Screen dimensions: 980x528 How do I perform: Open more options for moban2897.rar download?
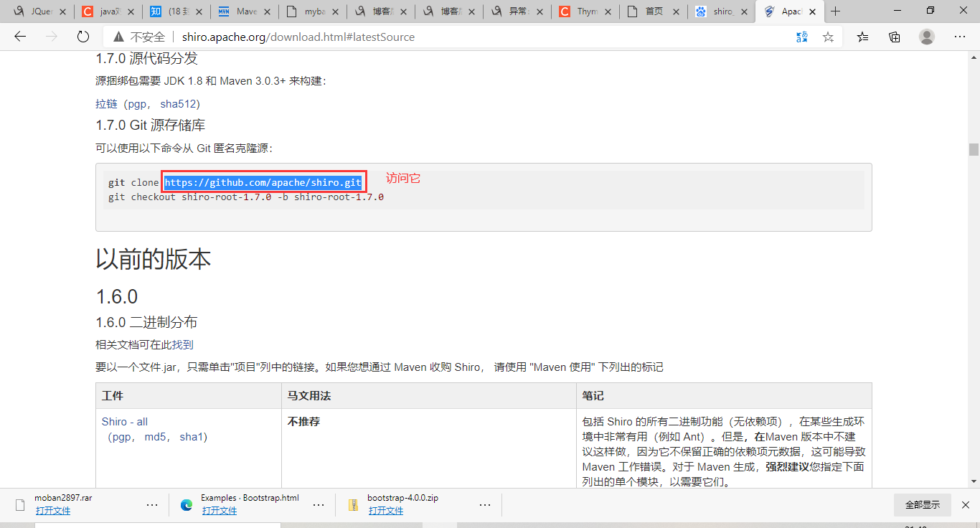click(152, 505)
